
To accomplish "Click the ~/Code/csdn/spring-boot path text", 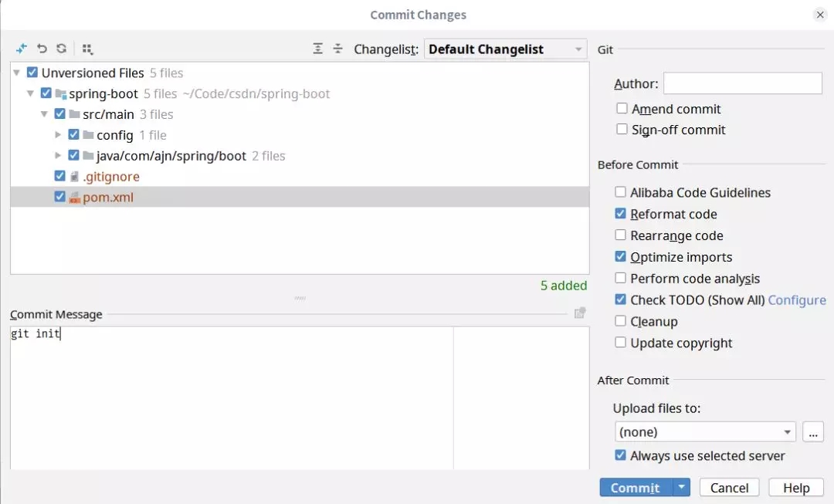I will [256, 94].
